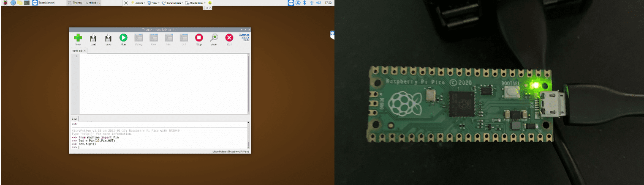
Task: Select the Shell tab
Action: 74,119
